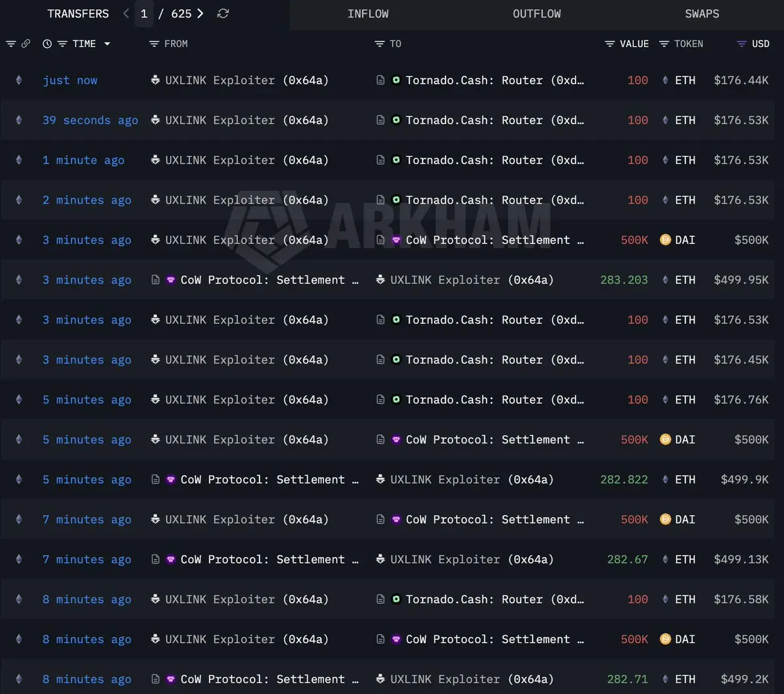
Task: Click the 625 total pages number
Action: (181, 14)
